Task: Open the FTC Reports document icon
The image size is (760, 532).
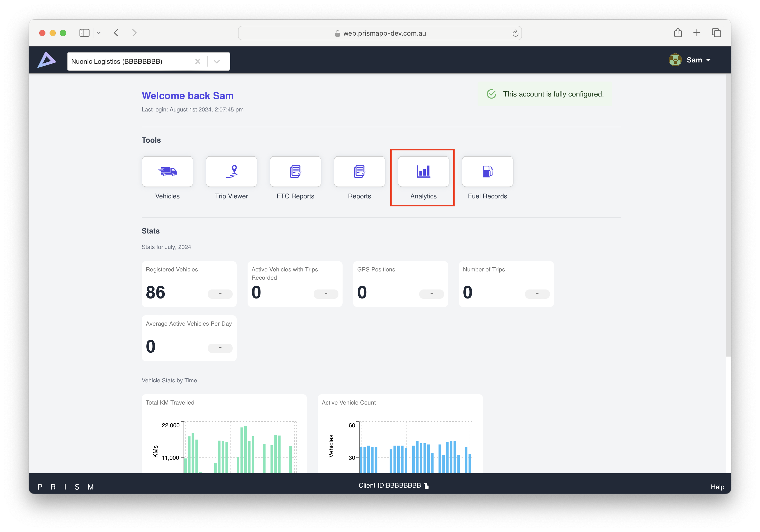Action: 295,171
